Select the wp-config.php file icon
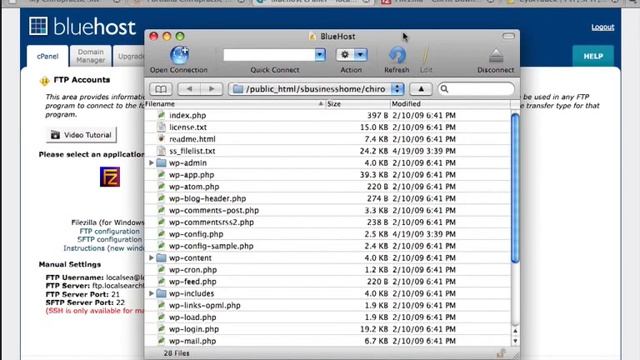This screenshot has width=640, height=360. [162, 234]
